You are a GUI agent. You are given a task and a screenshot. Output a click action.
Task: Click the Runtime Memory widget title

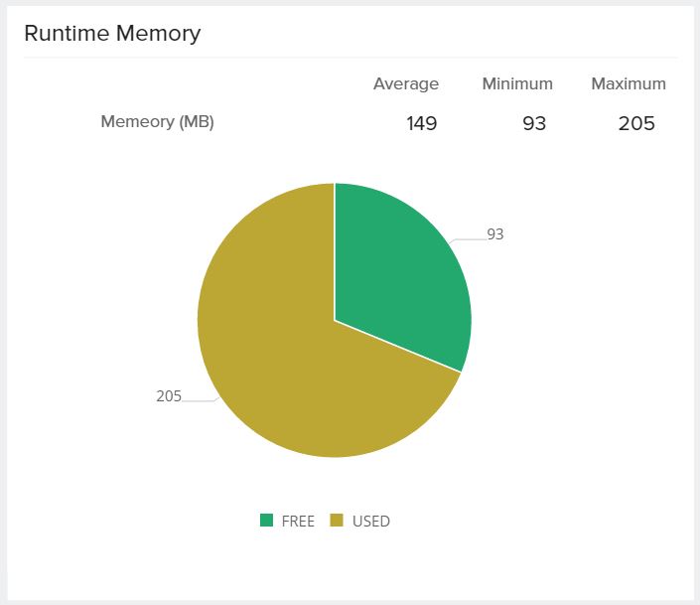pos(112,33)
